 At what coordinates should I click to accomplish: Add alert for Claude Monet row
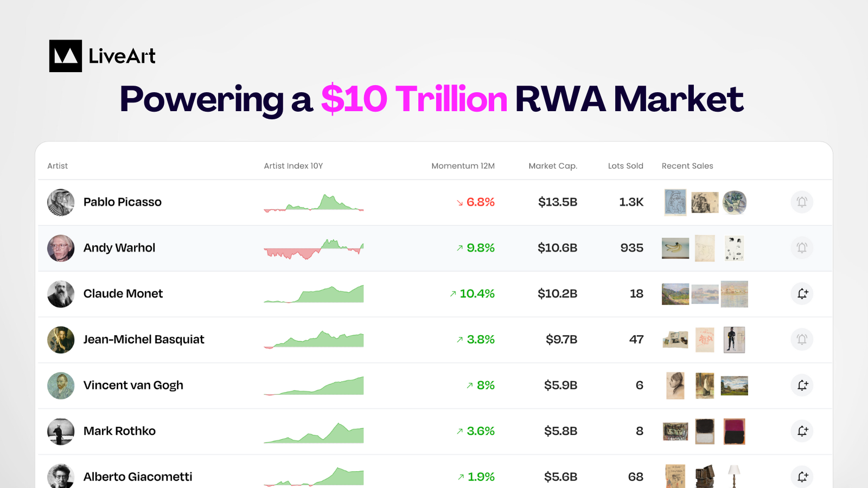click(802, 294)
